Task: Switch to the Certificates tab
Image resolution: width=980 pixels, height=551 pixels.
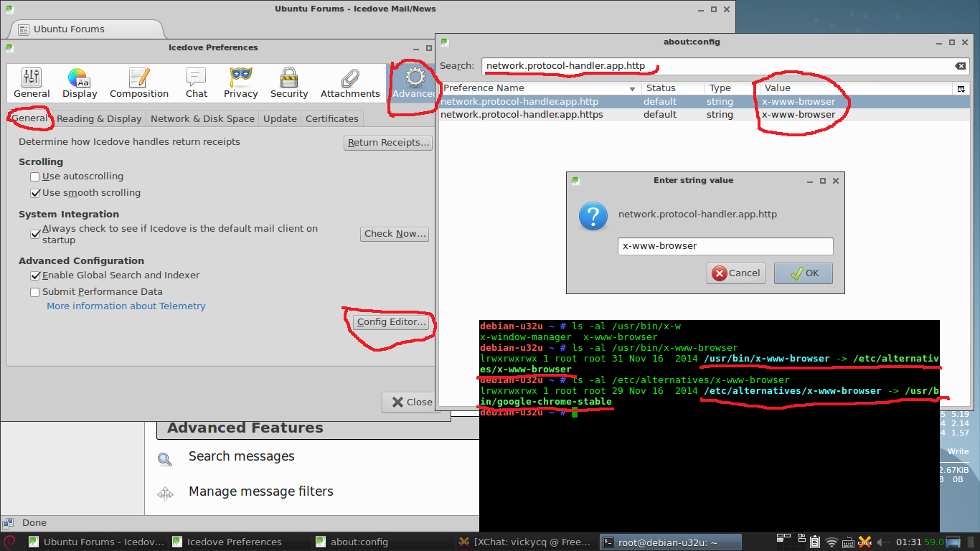Action: click(x=331, y=118)
